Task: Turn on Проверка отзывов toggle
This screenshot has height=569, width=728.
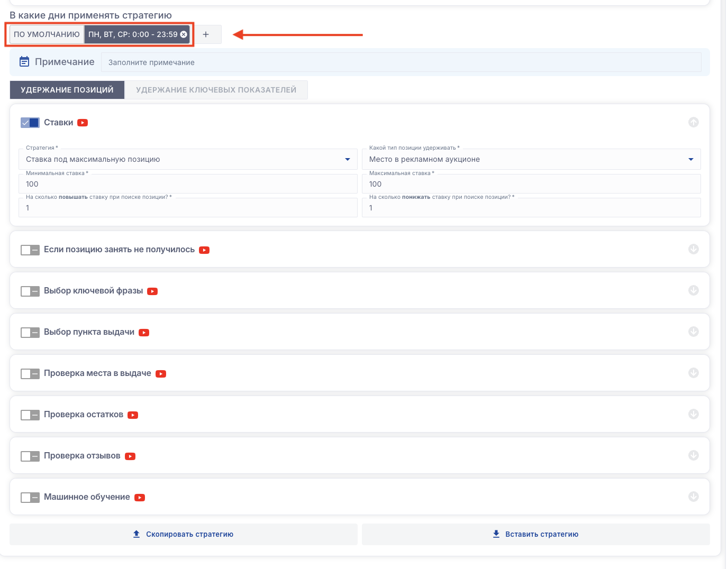Action: pyautogui.click(x=30, y=456)
